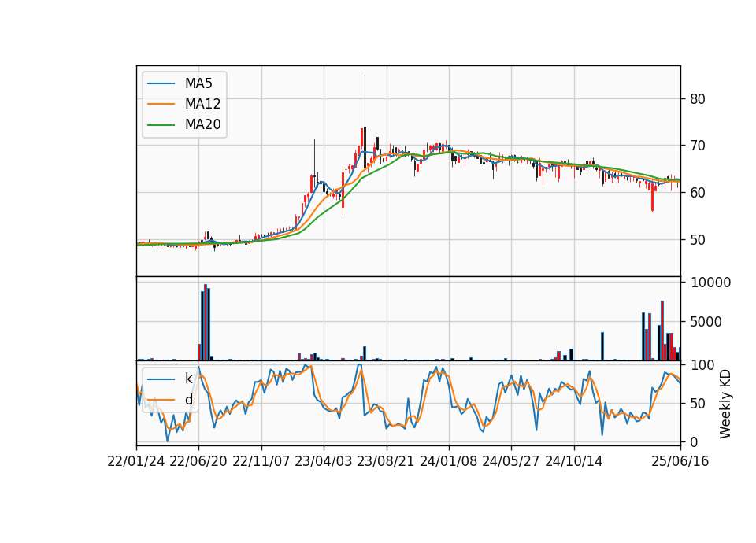Click the price axis label 50
Image resolution: width=756 pixels, height=543 pixels.
pyautogui.click(x=698, y=239)
